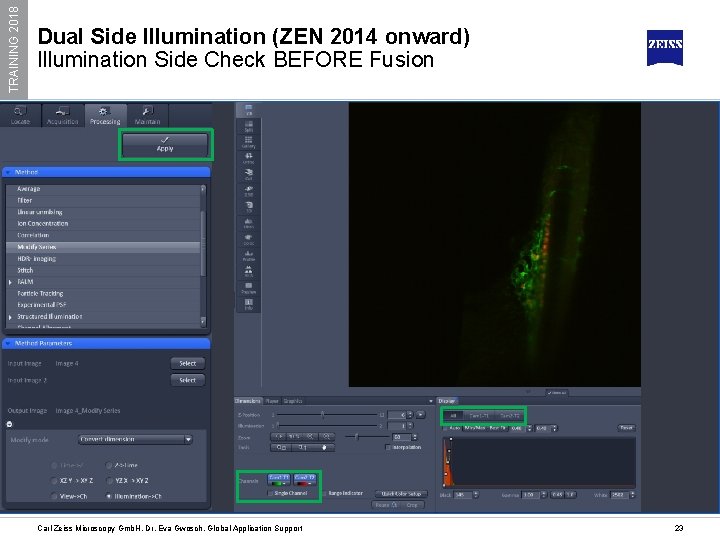Switch to the Acquisition tab

[62, 115]
